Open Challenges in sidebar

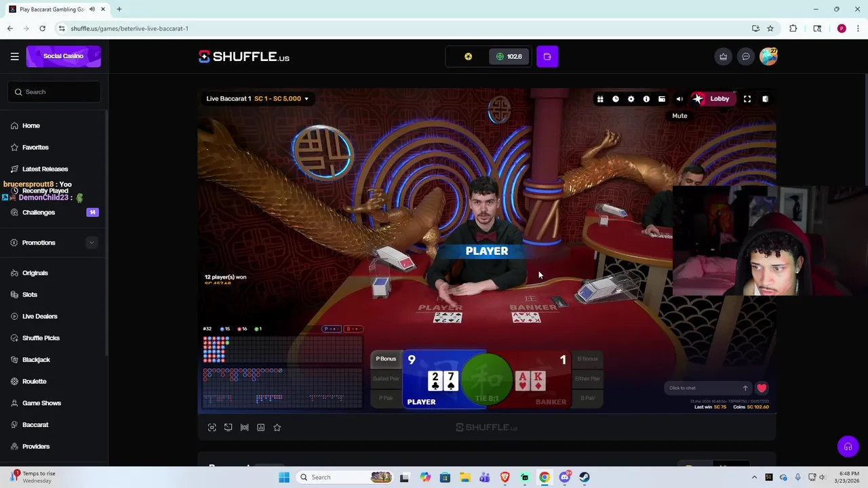tap(39, 212)
